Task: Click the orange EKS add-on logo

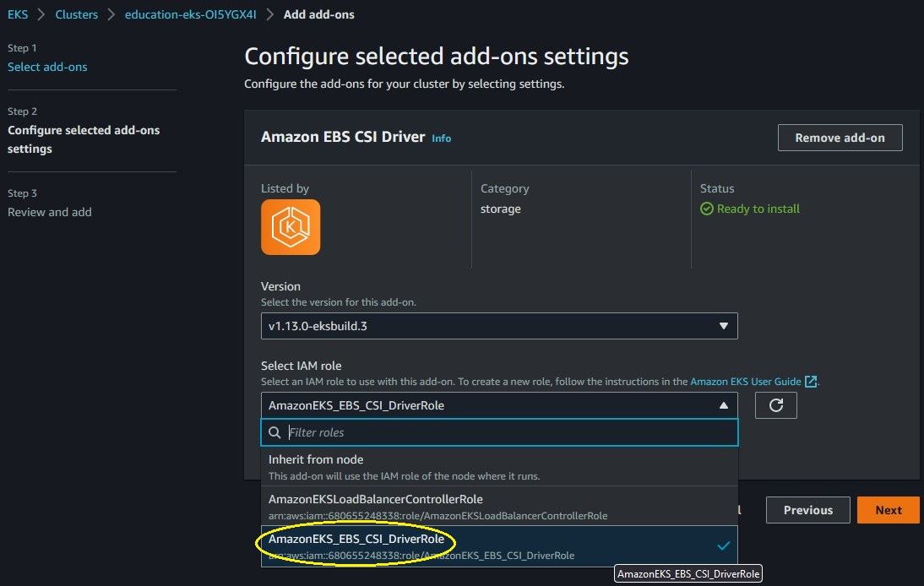Action: (x=291, y=227)
